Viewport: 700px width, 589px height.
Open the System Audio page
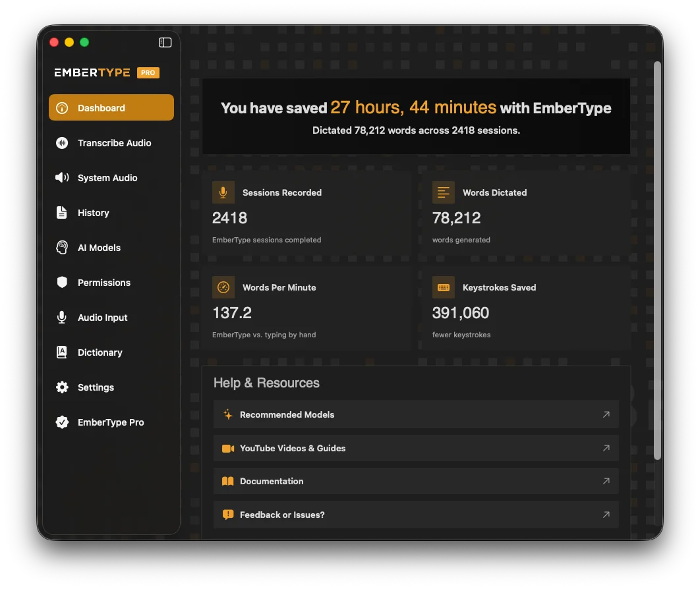[111, 178]
